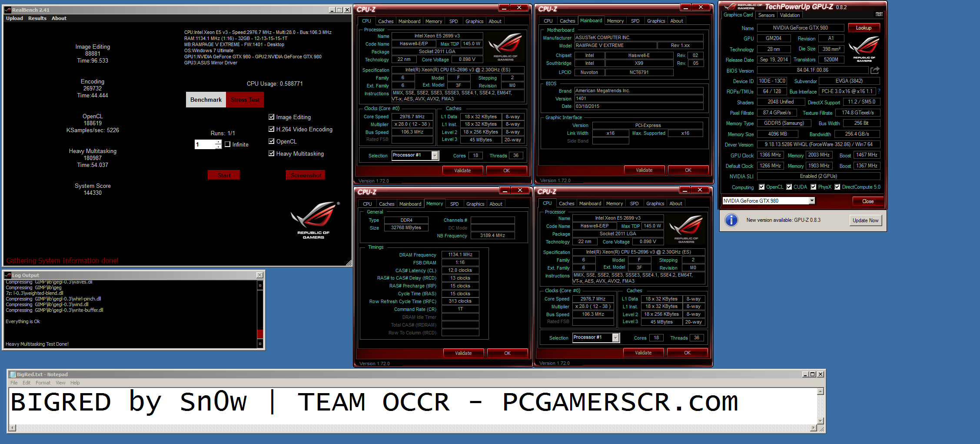
Task: Toggle the DirectCompute 5.0 checkbox
Action: [x=837, y=187]
